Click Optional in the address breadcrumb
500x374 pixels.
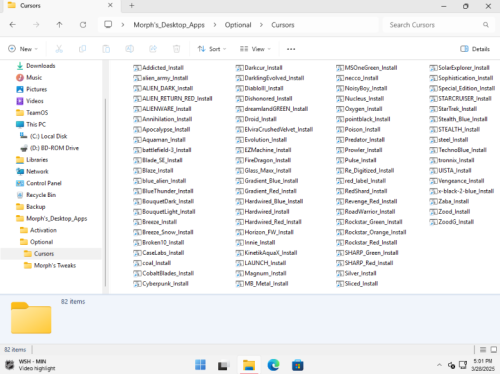pyautogui.click(x=238, y=25)
